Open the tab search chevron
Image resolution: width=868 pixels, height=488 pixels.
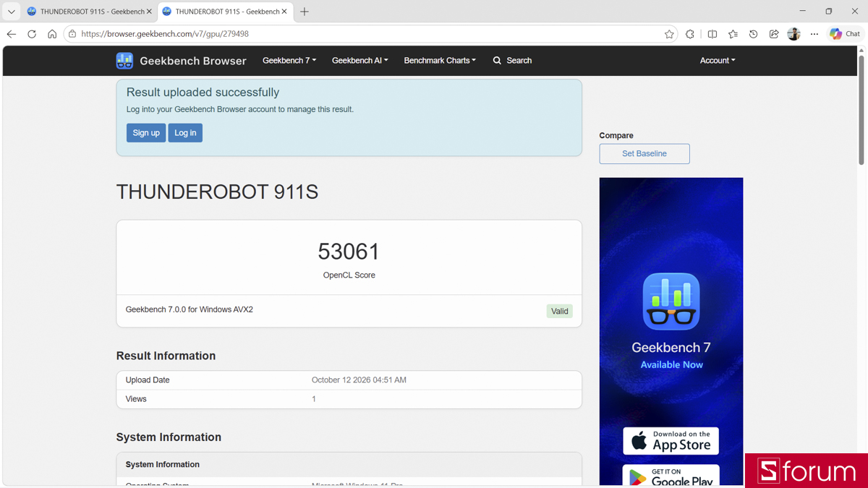[x=11, y=12]
